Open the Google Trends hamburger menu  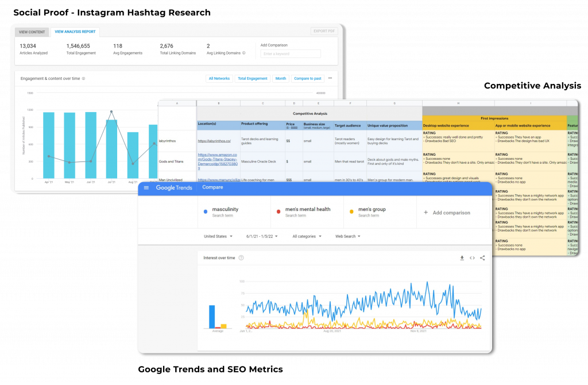146,188
